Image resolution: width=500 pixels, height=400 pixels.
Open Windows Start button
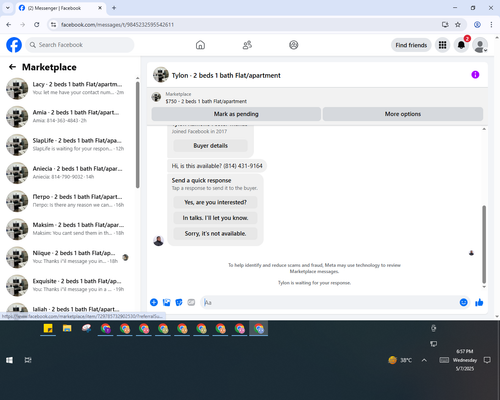click(x=9, y=360)
